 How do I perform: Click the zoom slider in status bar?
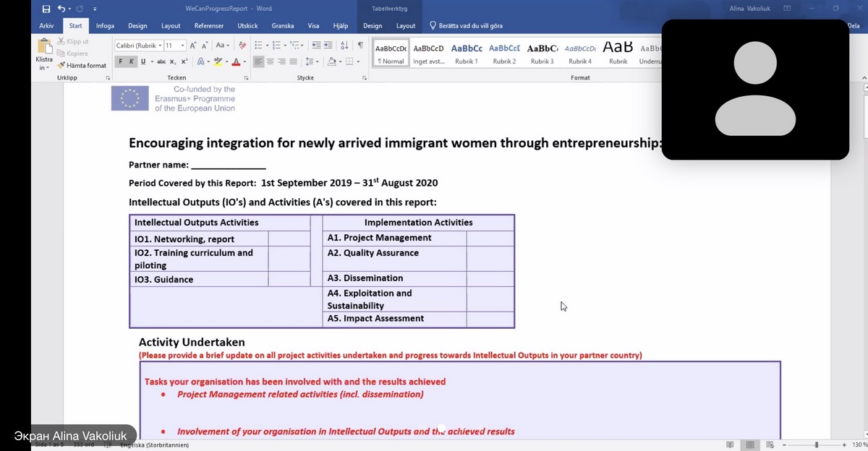click(816, 445)
